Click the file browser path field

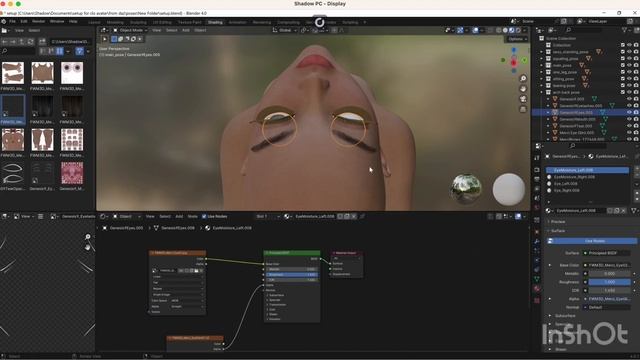tap(70, 42)
